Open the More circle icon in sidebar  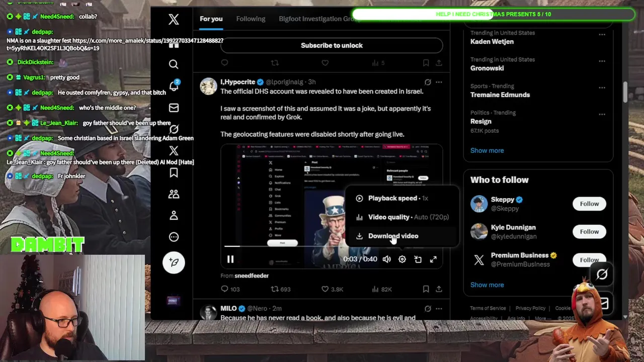tap(174, 237)
